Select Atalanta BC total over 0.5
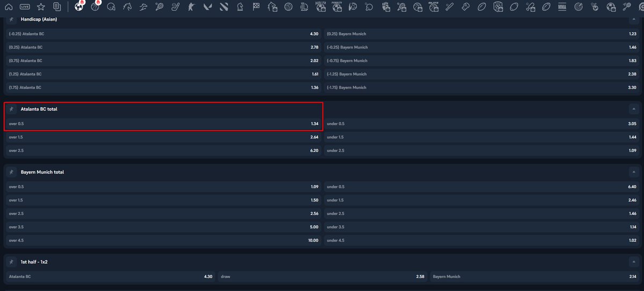The image size is (644, 291). [x=163, y=124]
